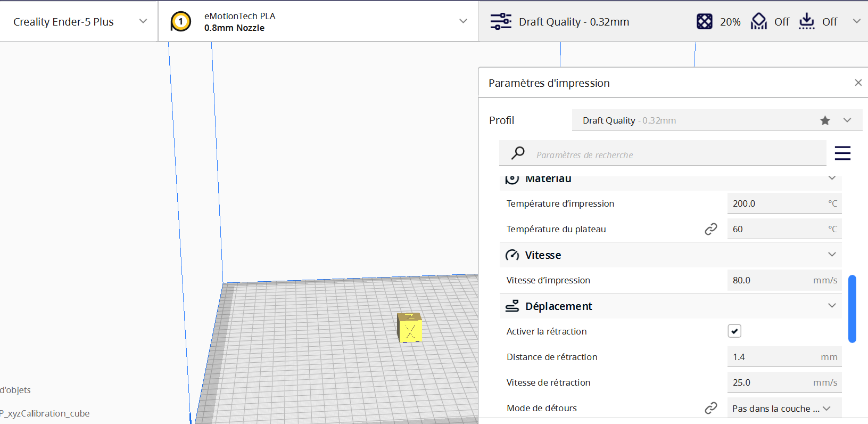Select the yellow calibration cube model
Image resolution: width=868 pixels, height=424 pixels.
(x=410, y=327)
